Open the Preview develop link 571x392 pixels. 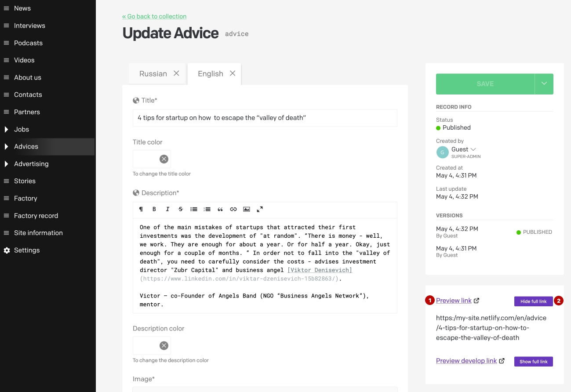coord(466,361)
